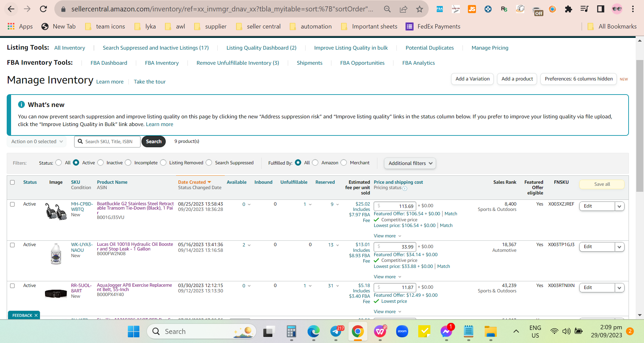The height and width of the screenshot is (343, 644).
Task: Open the Calculator app in taskbar
Action: [291, 332]
